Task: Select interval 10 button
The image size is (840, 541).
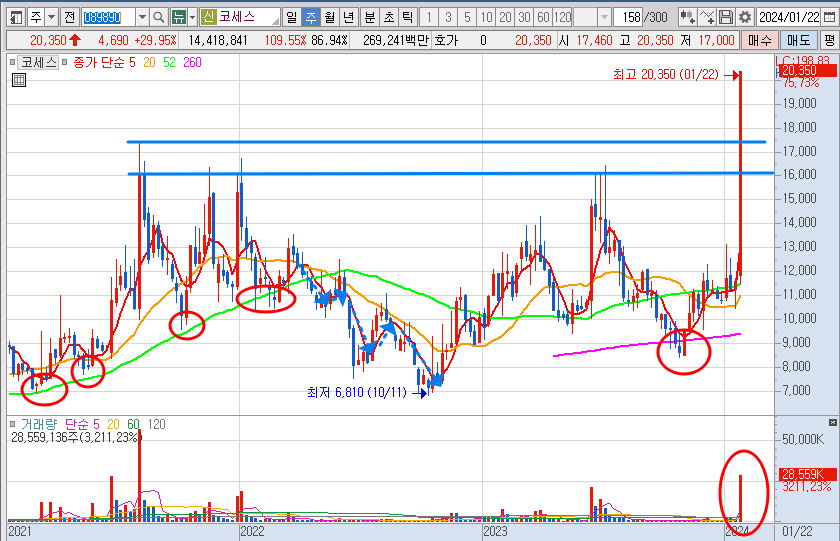Action: (x=486, y=18)
